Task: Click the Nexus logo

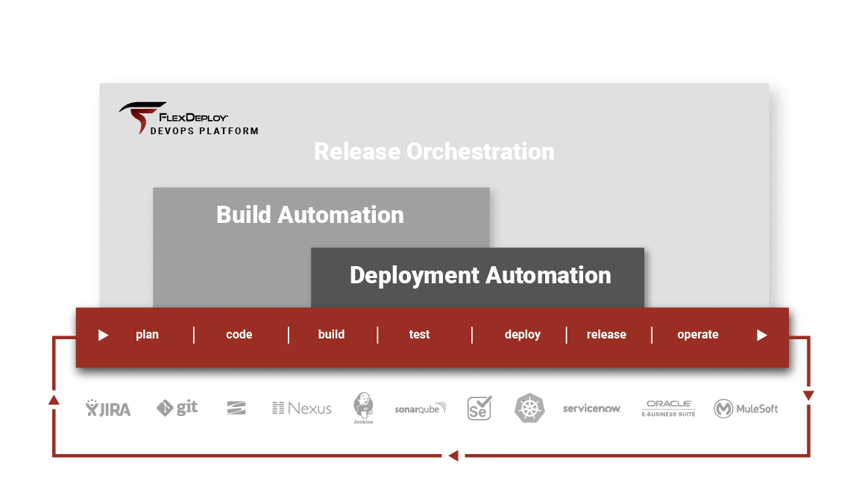Action: (302, 409)
